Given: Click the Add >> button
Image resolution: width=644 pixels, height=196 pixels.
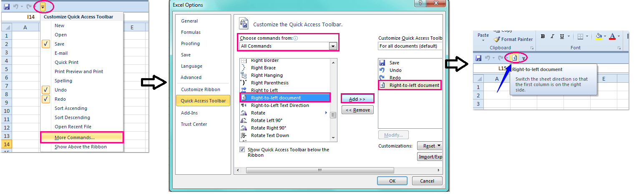Looking at the screenshot, I should tap(357, 99).
